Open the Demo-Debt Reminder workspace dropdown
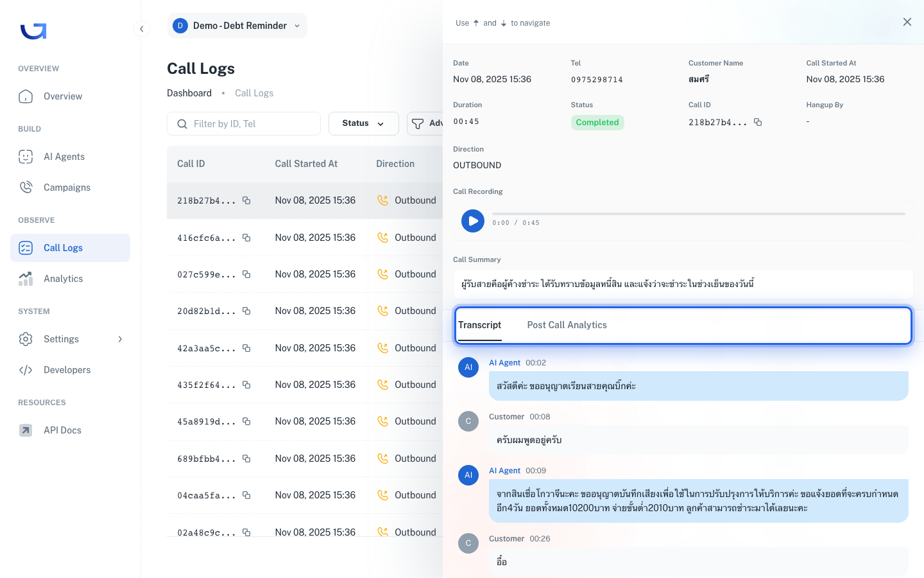The image size is (924, 578). coord(237,26)
